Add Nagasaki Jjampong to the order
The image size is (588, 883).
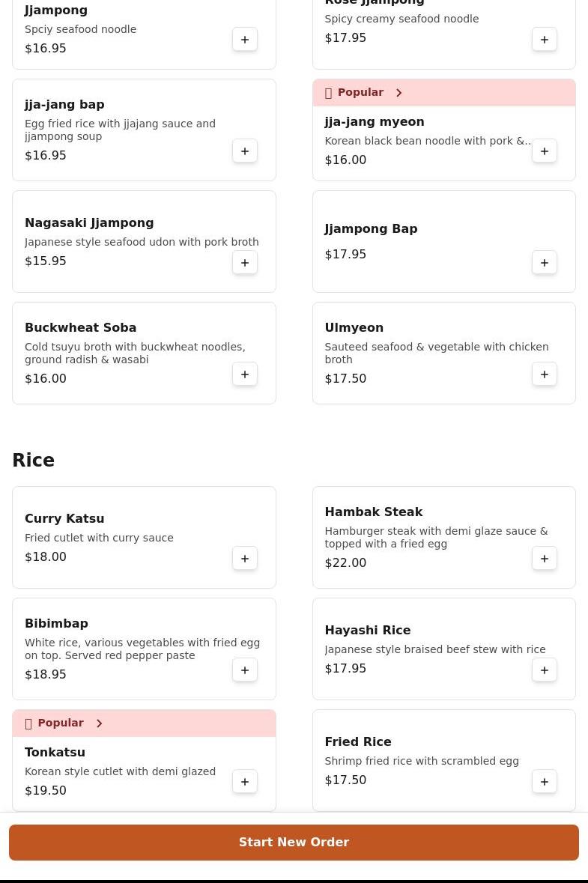pyautogui.click(x=245, y=263)
